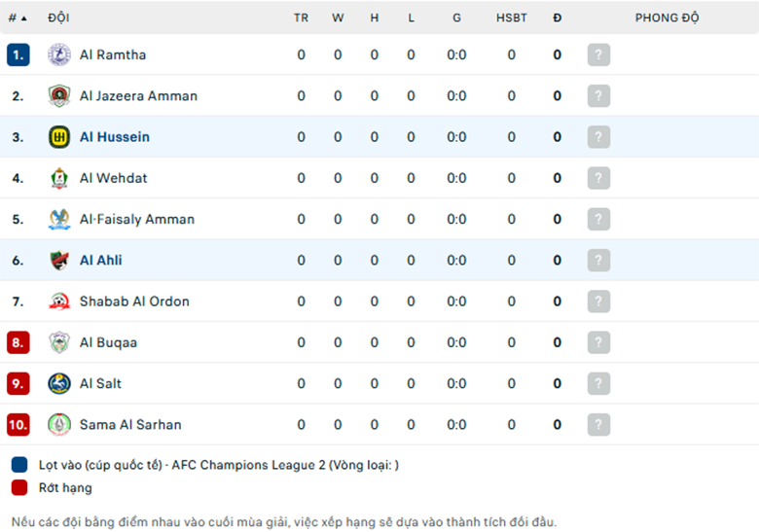Open the Al Hussein team link
Viewport: 759px width, 532px height.
115,137
